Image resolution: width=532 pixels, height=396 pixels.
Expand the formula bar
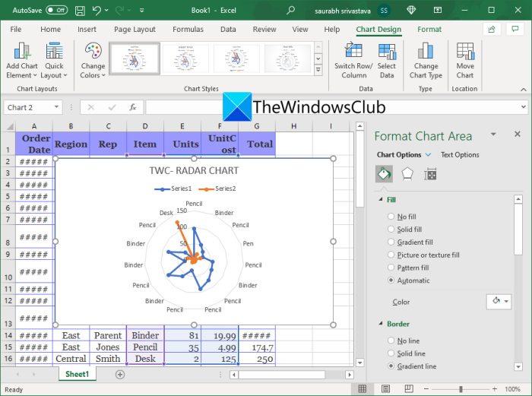coord(524,107)
